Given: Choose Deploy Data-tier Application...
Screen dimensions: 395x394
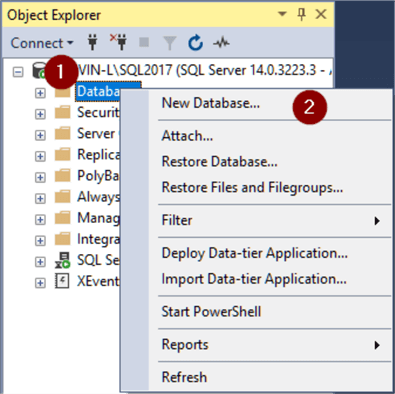Looking at the screenshot, I should click(255, 253).
